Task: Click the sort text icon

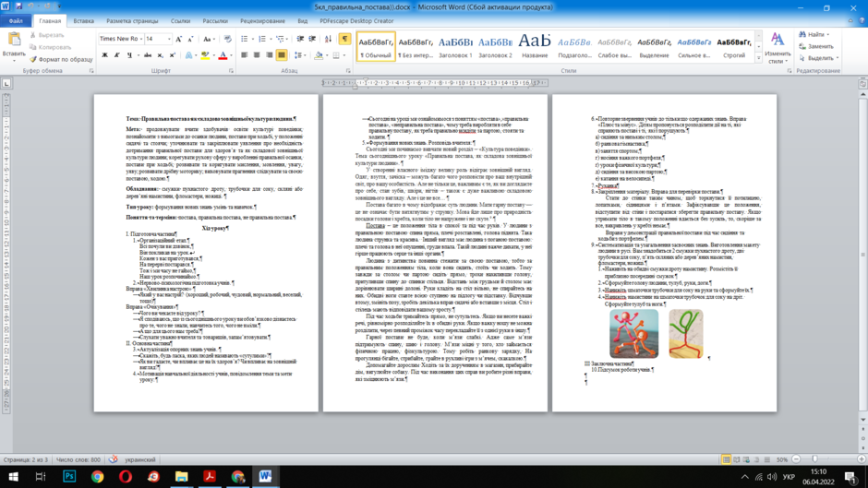Action: 328,39
